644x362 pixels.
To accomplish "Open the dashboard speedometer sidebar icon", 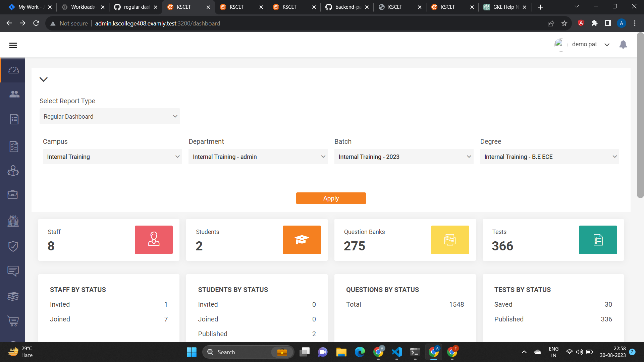I will 13,70.
